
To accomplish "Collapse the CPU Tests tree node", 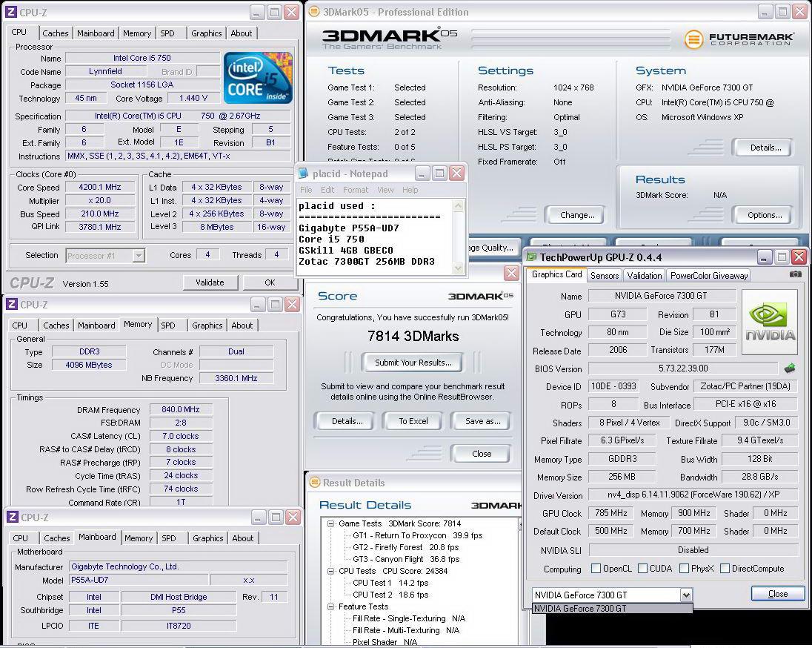I will click(330, 571).
